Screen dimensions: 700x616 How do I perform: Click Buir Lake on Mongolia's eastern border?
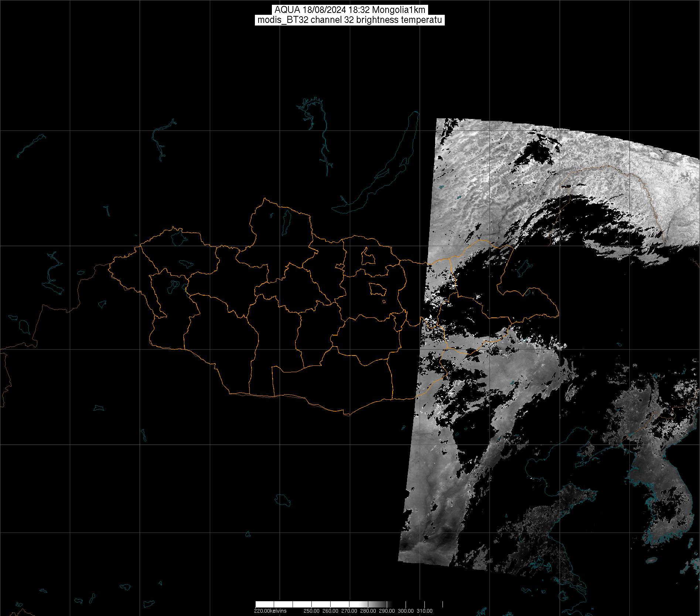click(x=529, y=293)
